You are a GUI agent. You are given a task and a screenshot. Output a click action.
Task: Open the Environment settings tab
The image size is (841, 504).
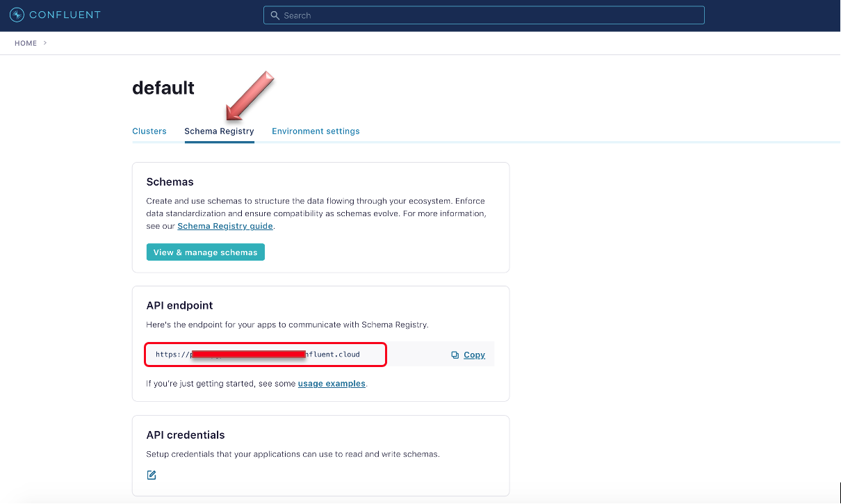(x=316, y=131)
